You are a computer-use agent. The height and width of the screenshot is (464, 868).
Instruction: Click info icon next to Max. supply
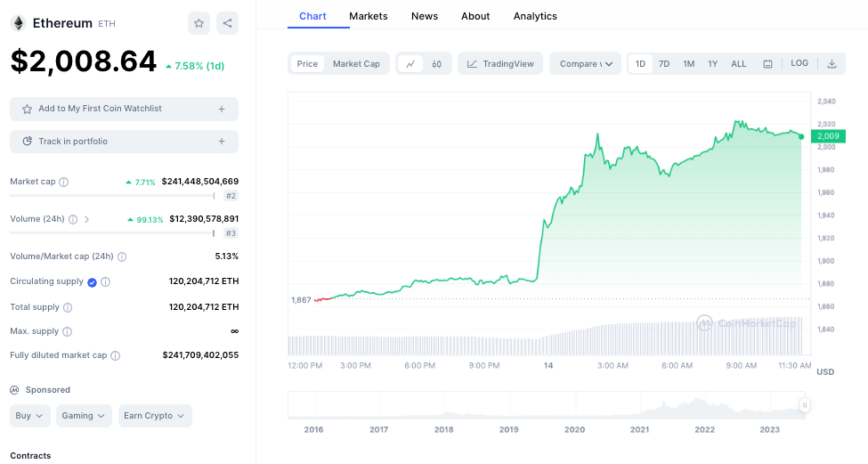click(67, 331)
